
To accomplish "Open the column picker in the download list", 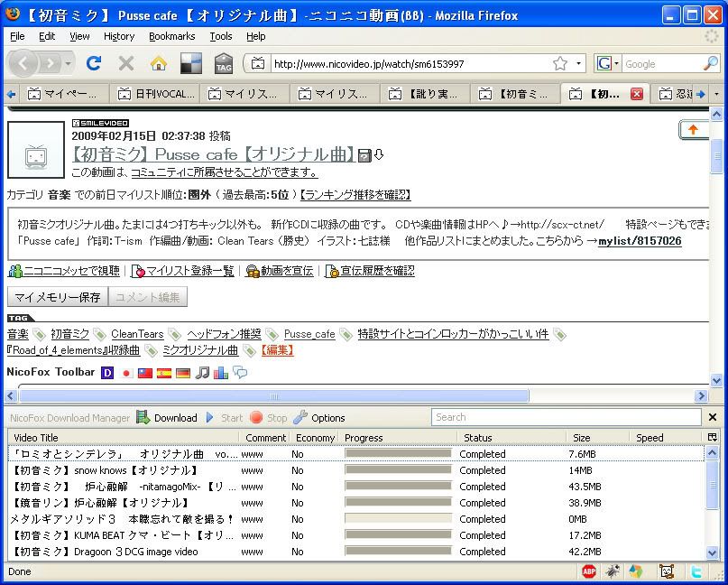I will pos(713,437).
